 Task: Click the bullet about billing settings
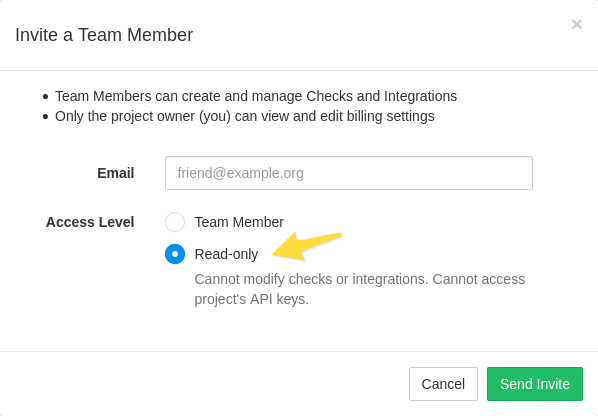coord(245,116)
